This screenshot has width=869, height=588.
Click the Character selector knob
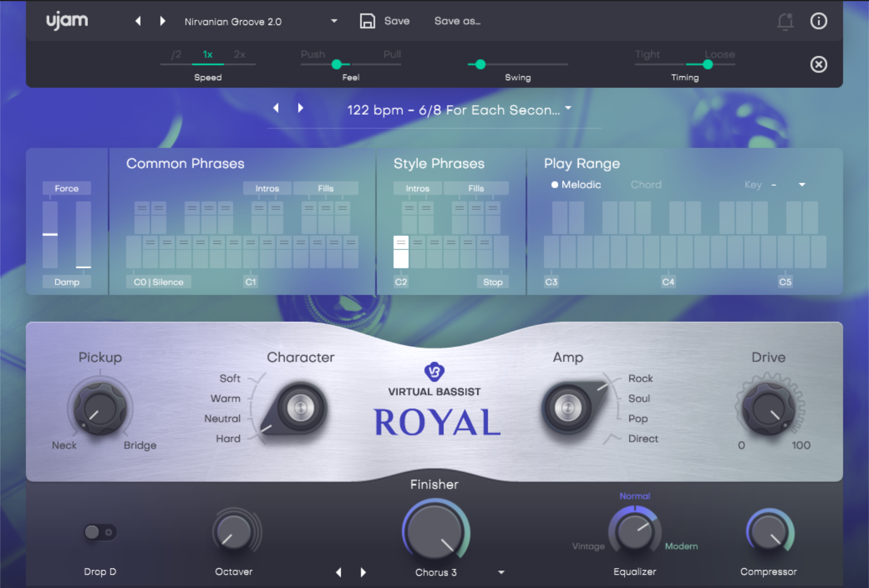coord(300,408)
